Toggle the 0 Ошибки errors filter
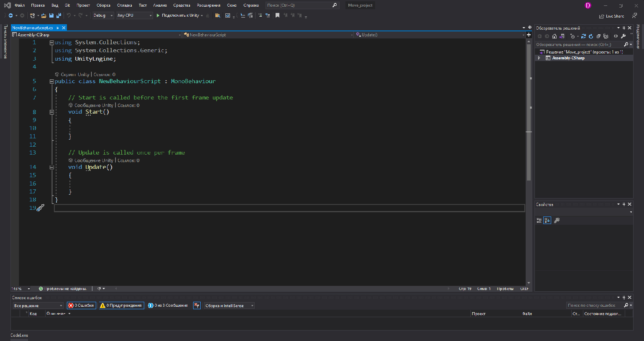 [x=82, y=305]
